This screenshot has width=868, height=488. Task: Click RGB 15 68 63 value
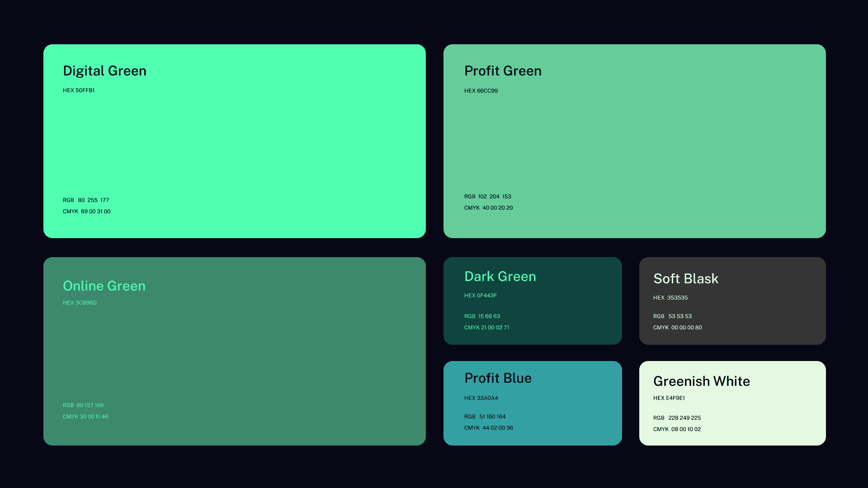[x=482, y=316]
